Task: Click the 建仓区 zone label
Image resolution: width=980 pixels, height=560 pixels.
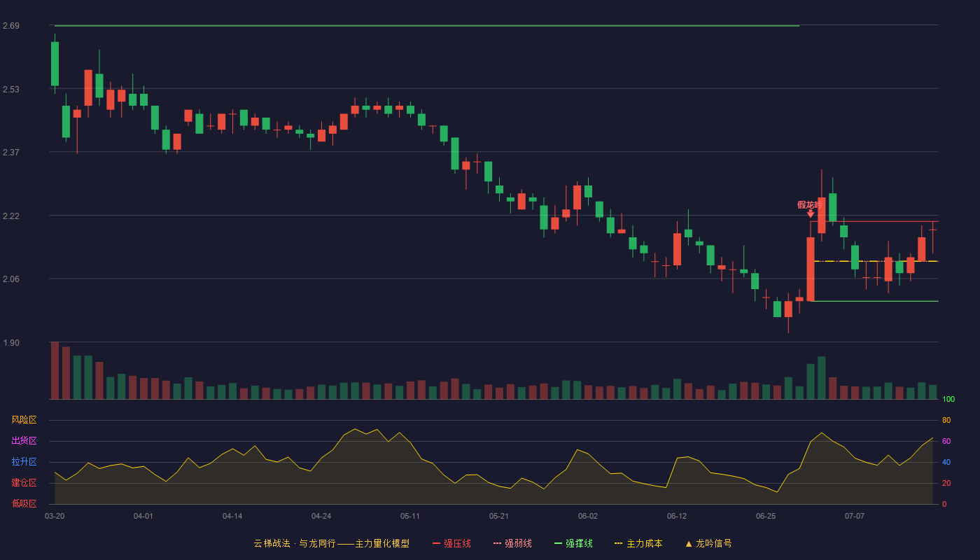Action: coord(24,483)
